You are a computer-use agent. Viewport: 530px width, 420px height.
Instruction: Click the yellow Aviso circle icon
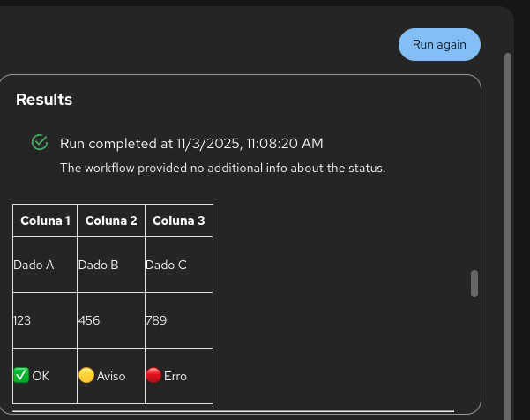click(86, 376)
